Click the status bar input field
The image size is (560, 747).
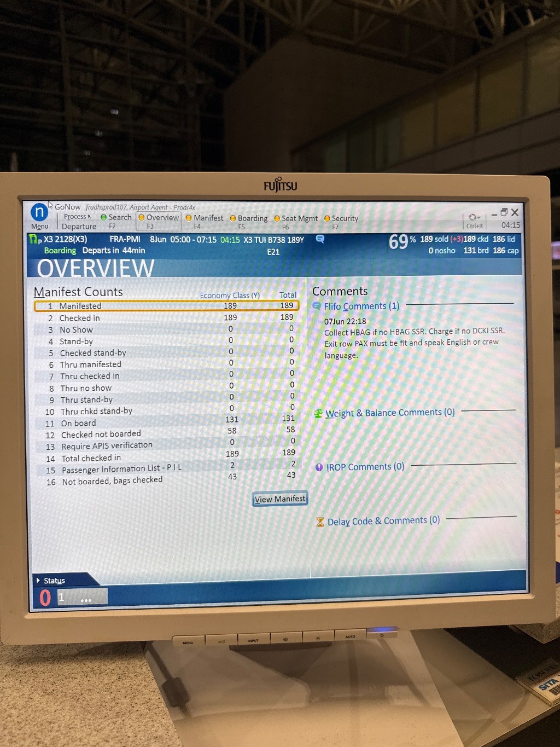tap(82, 597)
